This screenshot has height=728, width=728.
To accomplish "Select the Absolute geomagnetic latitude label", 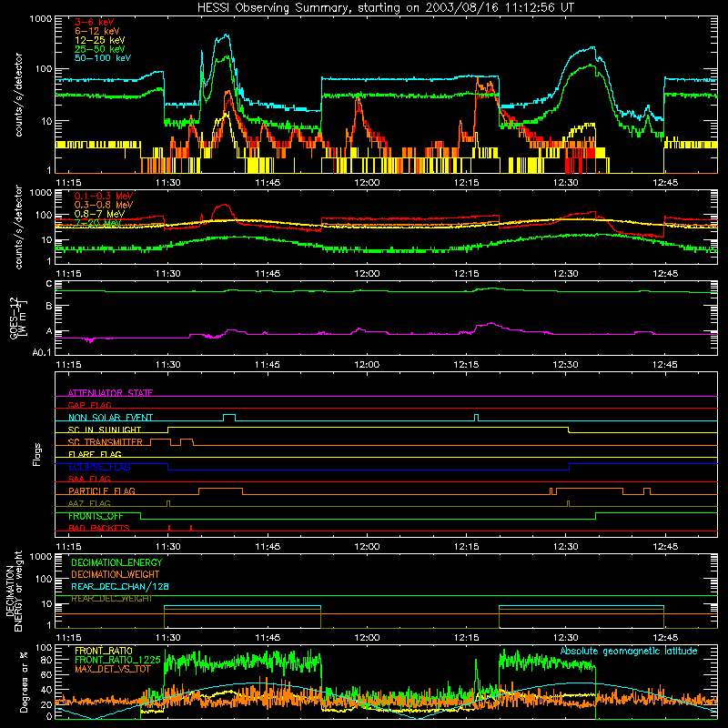I will pos(629,651).
